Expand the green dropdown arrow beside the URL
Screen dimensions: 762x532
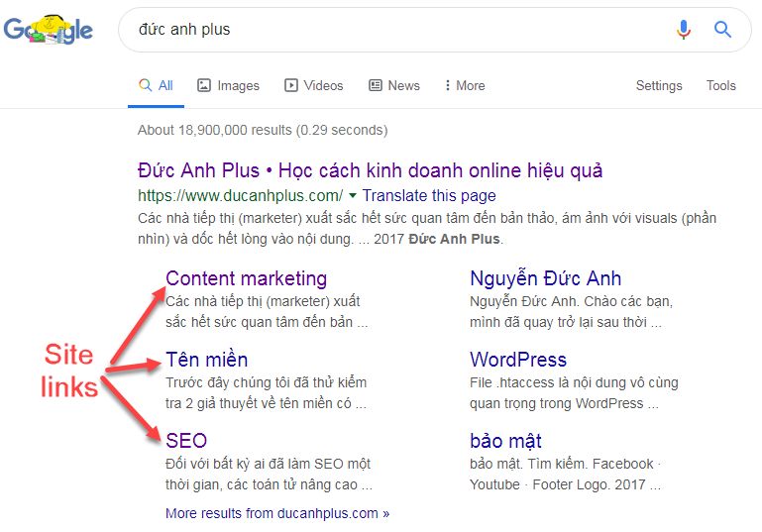pyautogui.click(x=353, y=195)
